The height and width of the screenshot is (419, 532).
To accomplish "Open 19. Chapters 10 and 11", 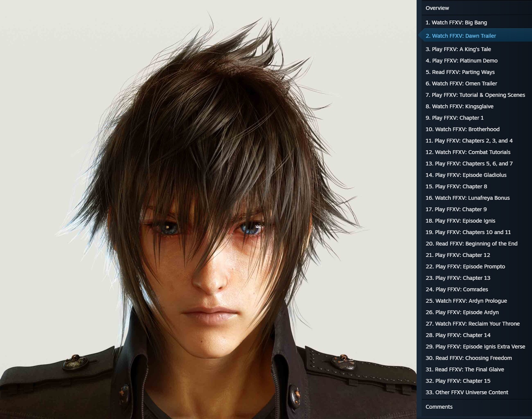I will tap(468, 232).
